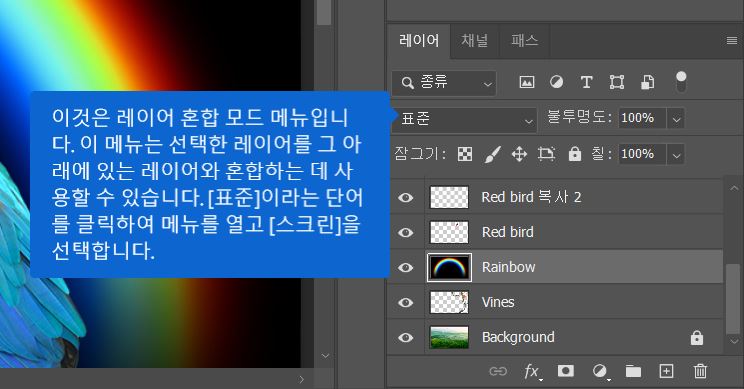Select the Vines layer thumbnail
This screenshot has height=389, width=744.
[449, 302]
